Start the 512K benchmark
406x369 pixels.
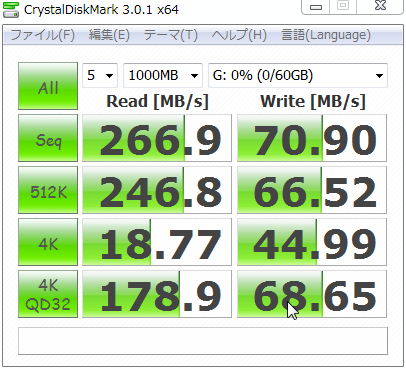(48, 190)
